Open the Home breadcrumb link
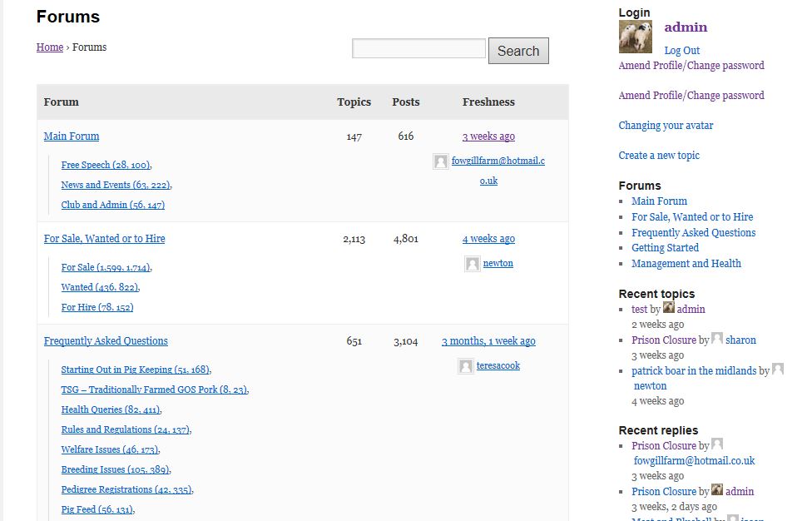 [49, 47]
